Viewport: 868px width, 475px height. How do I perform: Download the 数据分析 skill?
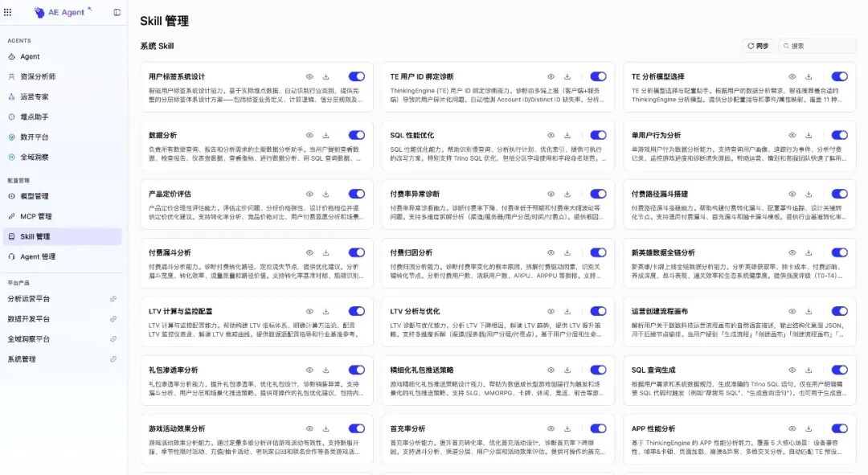pyautogui.click(x=326, y=135)
